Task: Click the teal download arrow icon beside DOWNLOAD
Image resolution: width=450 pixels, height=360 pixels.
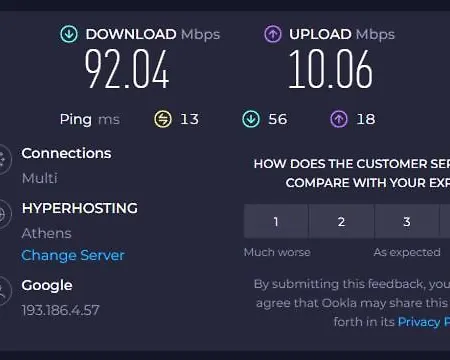Action: tap(69, 34)
